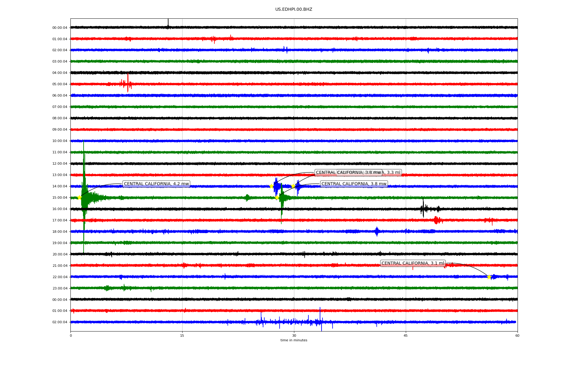Screen dimensions: 588x368
Task: Click the 18:00:04 row time label
Action: 60,232
